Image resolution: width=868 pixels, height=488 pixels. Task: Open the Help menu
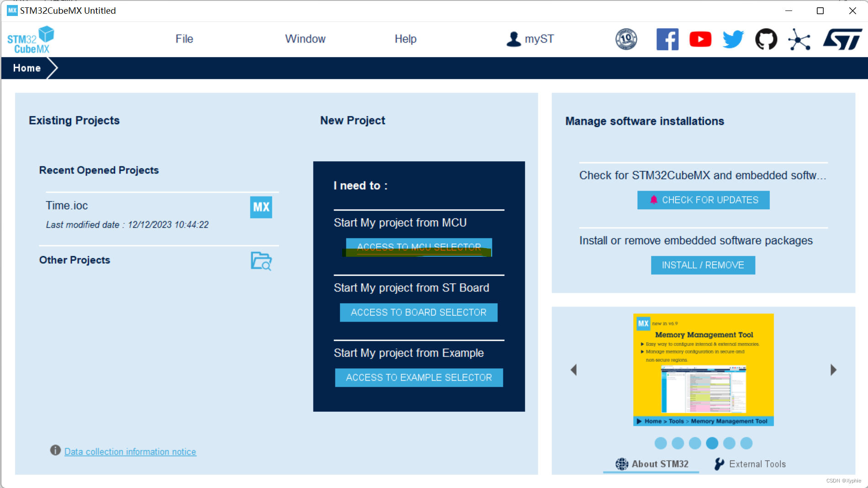click(x=405, y=39)
